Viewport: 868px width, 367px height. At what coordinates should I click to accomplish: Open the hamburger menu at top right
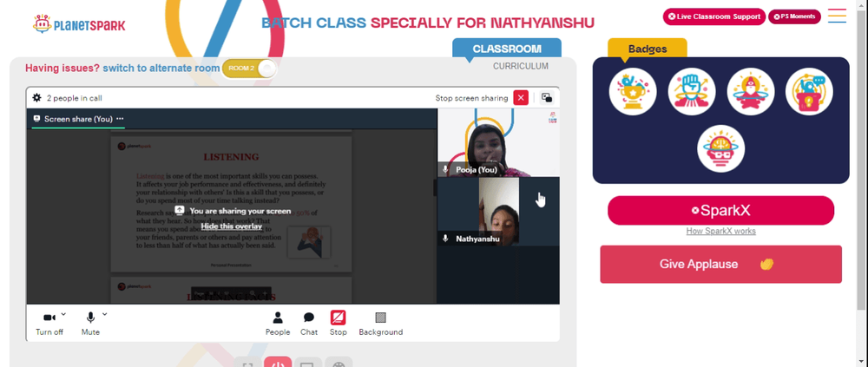click(x=837, y=16)
